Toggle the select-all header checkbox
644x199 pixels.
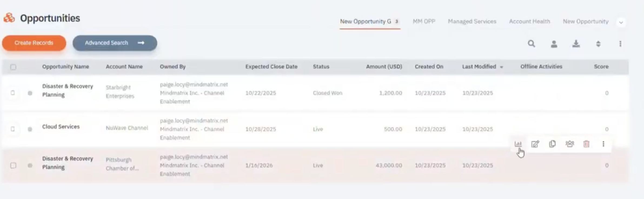13,67
